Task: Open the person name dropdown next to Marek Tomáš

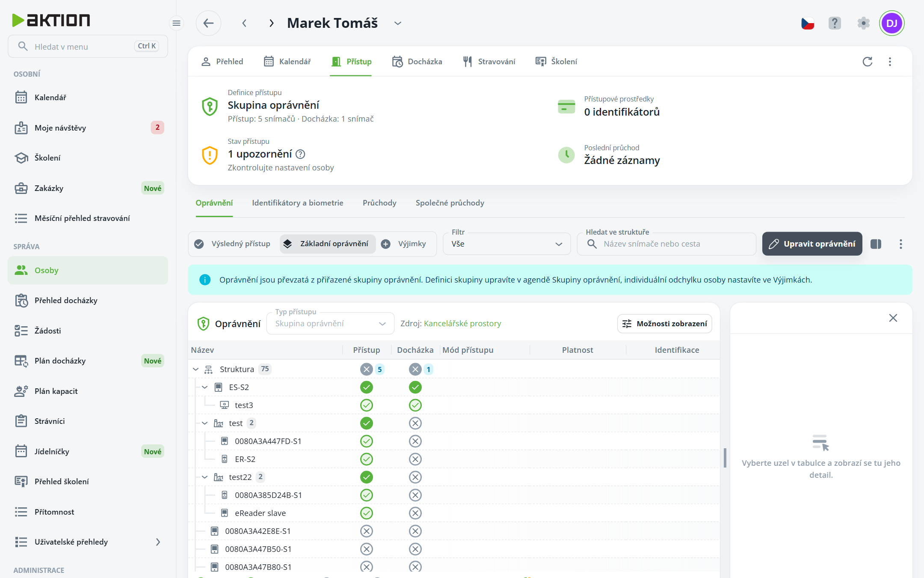Action: click(x=397, y=23)
